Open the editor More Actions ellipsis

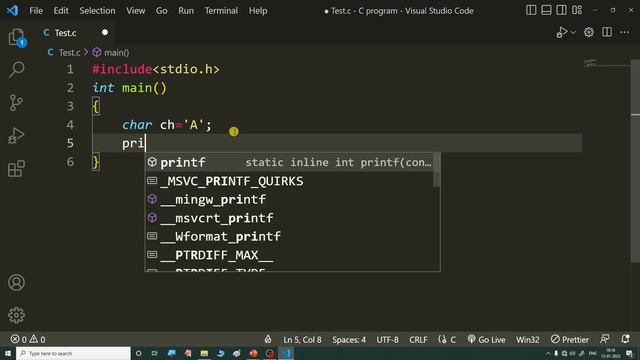tap(624, 32)
